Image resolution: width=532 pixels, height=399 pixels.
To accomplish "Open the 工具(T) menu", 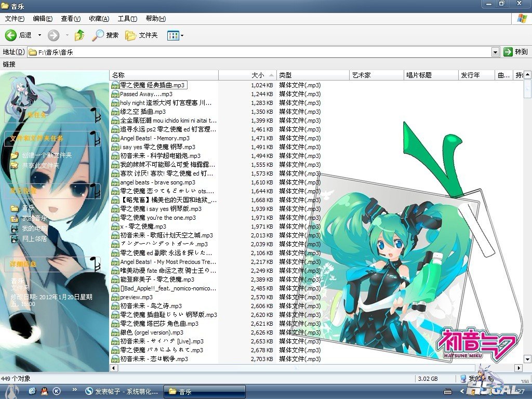I will click(127, 19).
